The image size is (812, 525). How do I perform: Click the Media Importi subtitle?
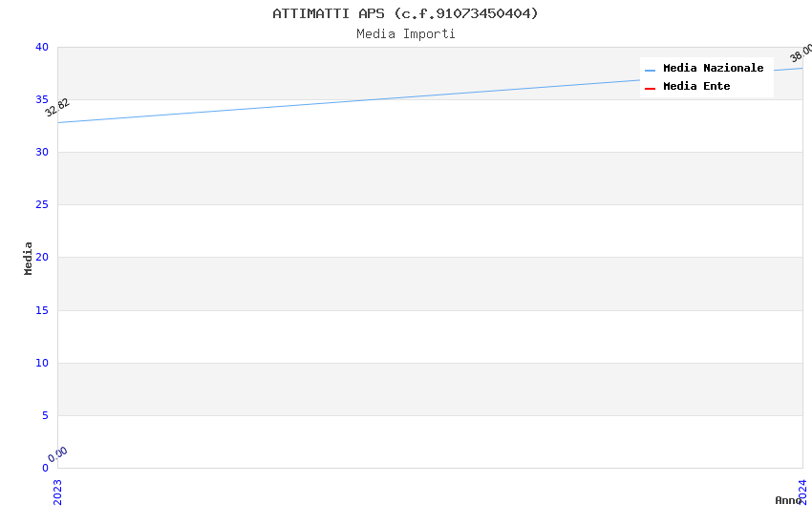tap(405, 34)
